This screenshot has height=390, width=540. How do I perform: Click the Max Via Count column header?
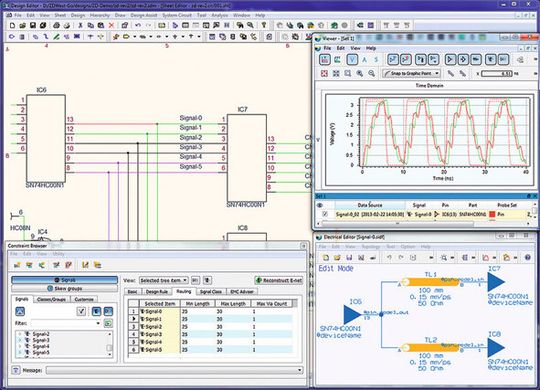[x=272, y=304]
